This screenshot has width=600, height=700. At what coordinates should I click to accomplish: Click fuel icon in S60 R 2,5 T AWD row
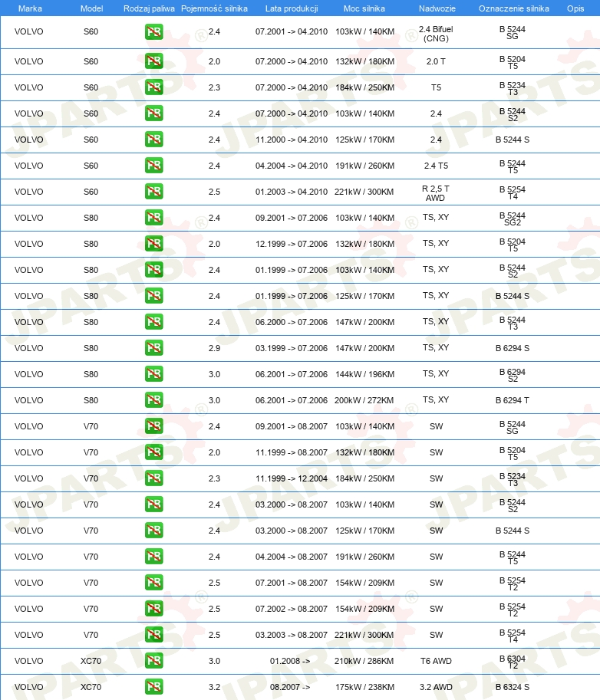153,192
